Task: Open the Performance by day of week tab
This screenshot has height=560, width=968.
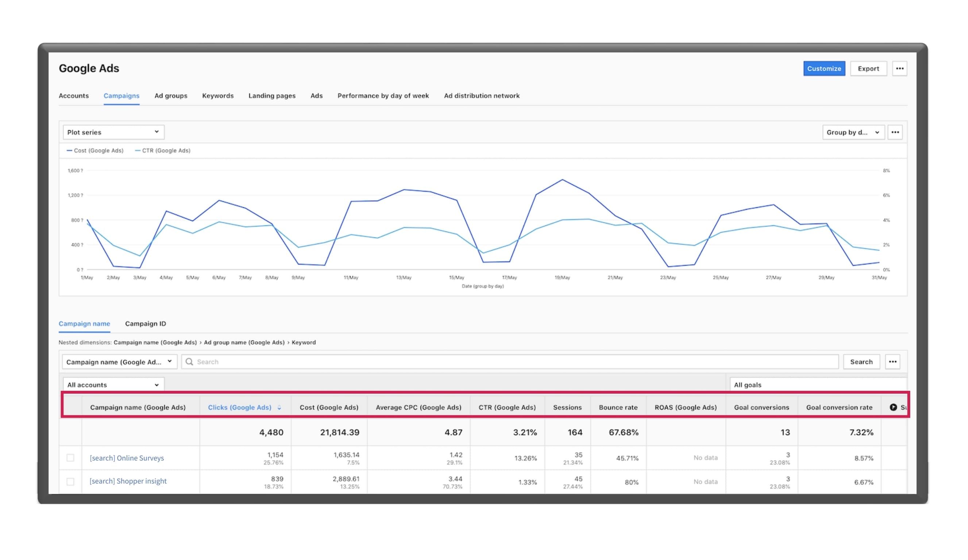Action: (x=383, y=96)
